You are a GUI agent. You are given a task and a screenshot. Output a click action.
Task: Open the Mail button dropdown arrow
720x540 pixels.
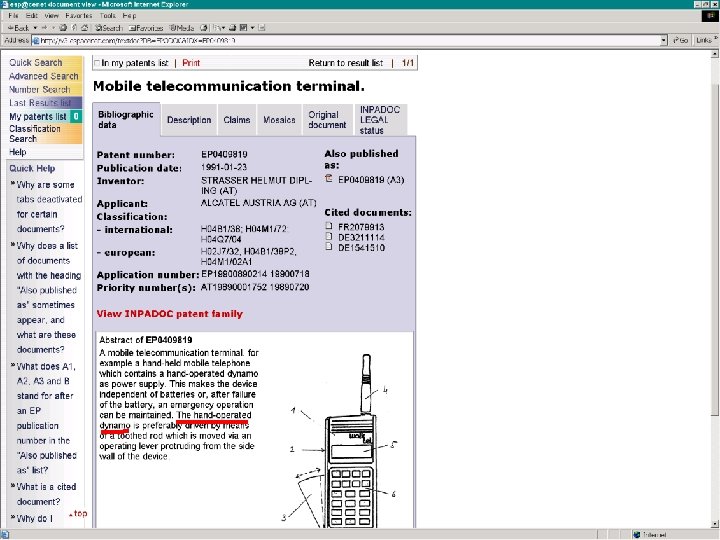tap(224, 28)
